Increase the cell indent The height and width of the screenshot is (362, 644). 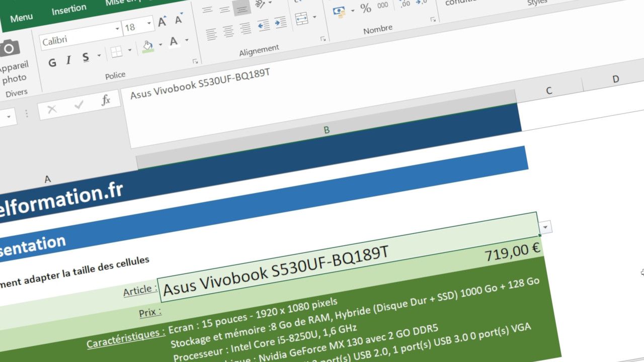click(280, 23)
